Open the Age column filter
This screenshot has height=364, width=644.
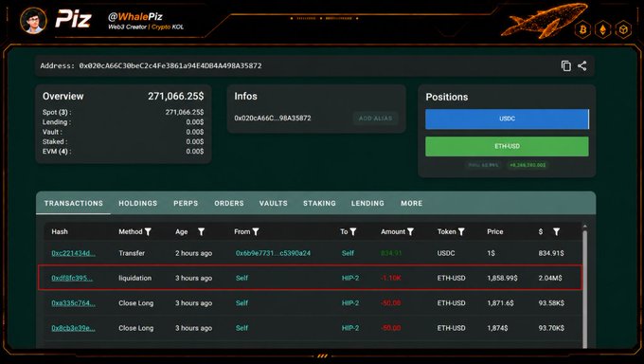pos(201,232)
